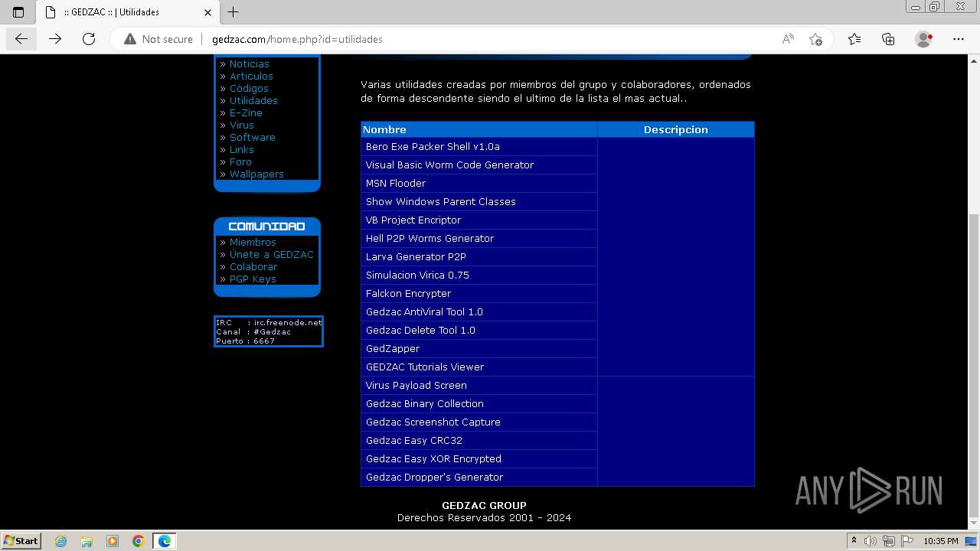Screen dimensions: 980x551
Task: Open browser Collections
Action: [888, 39]
